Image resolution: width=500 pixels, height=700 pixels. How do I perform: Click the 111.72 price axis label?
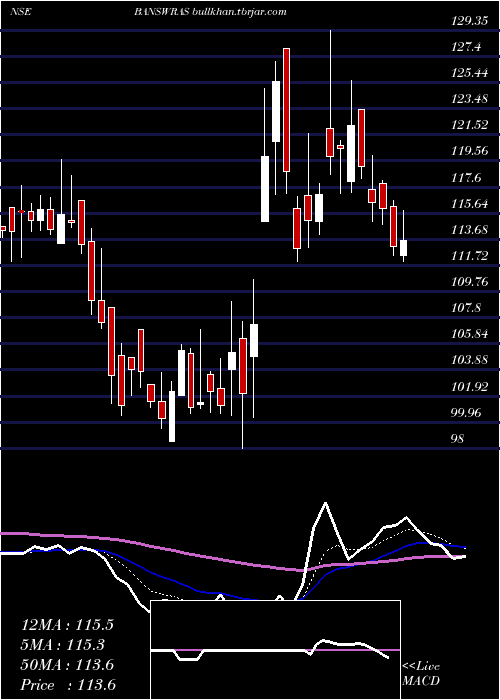(x=469, y=256)
